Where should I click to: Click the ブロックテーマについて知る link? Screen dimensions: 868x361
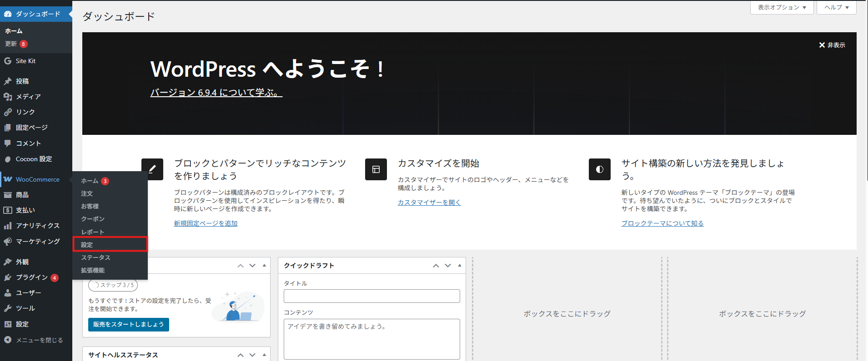coord(662,223)
